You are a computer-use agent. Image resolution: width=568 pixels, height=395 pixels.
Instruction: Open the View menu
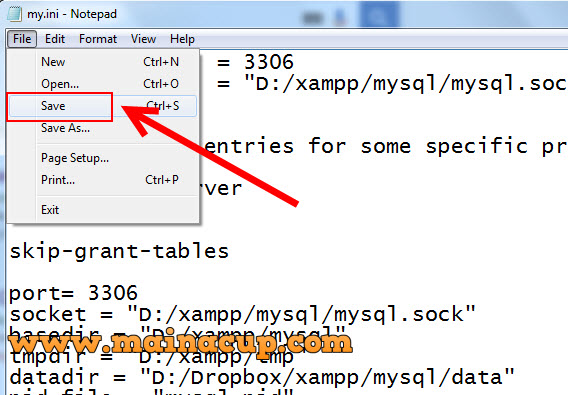click(143, 39)
